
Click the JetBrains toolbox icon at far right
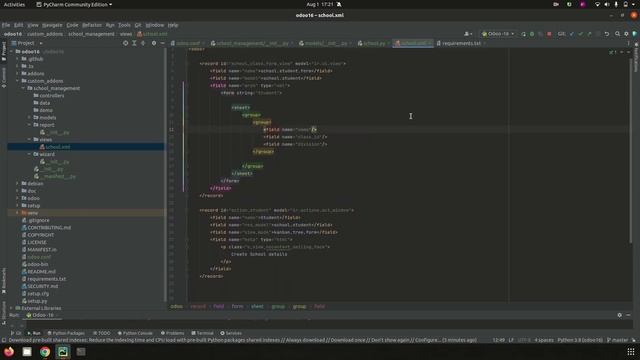[635, 34]
